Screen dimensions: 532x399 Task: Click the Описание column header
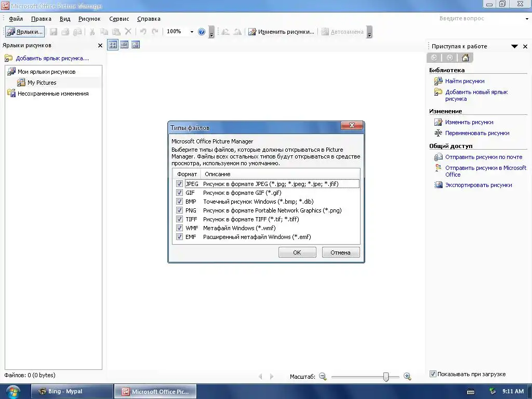tap(280, 174)
